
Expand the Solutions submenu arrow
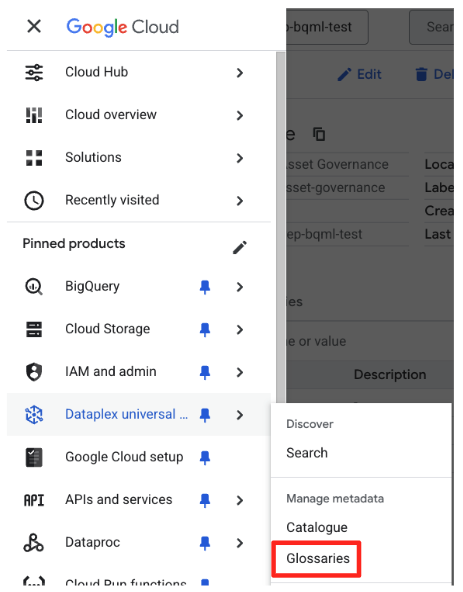click(240, 158)
